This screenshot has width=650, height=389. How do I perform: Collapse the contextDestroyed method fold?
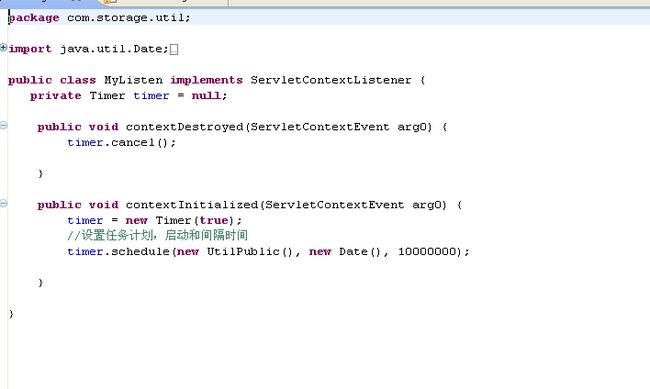(x=3, y=125)
